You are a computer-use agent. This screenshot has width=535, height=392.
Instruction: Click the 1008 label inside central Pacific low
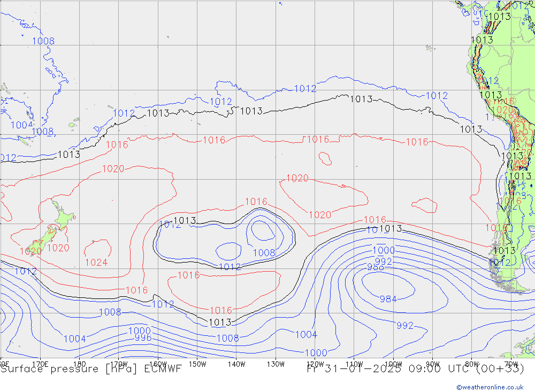coord(264,252)
